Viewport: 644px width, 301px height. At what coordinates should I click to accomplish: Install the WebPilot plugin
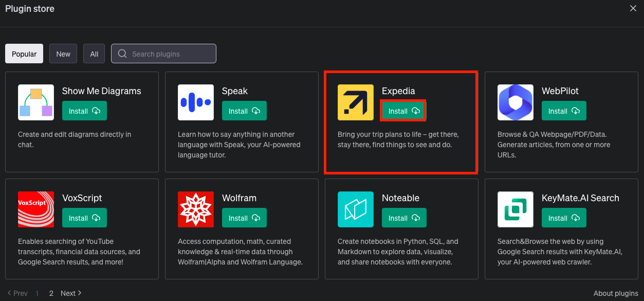[564, 111]
